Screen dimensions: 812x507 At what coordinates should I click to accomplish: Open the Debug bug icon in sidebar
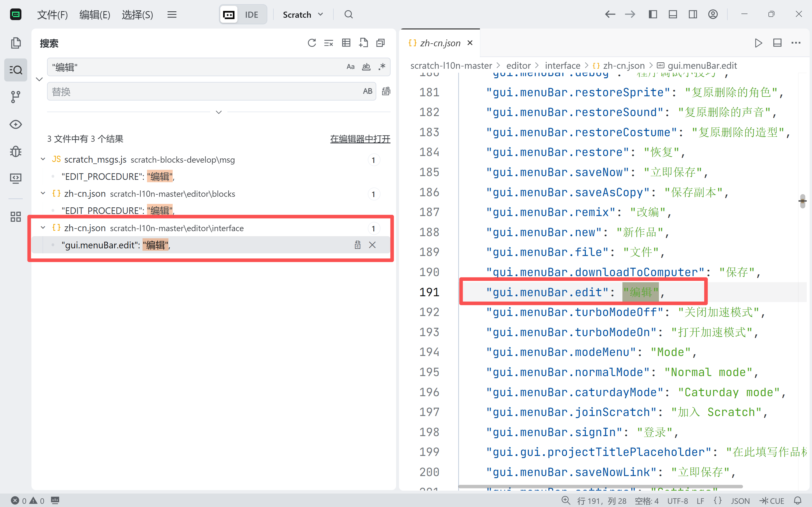(x=15, y=152)
